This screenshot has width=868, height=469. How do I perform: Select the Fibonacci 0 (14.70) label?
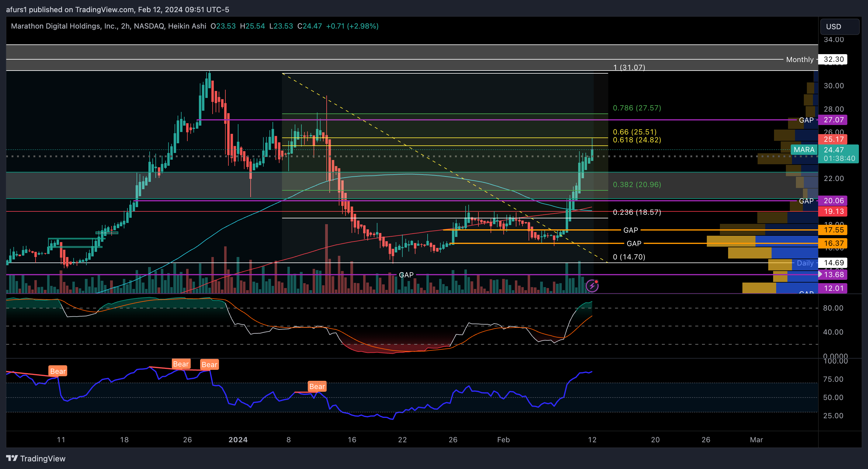[x=629, y=257]
